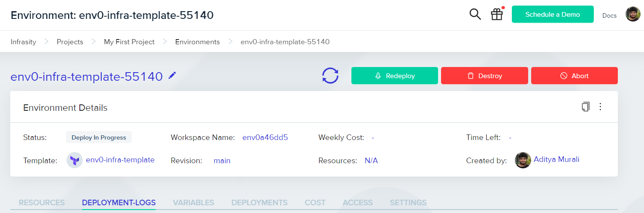Open the SETTINGS tab
The height and width of the screenshot is (213, 644).
[408, 203]
